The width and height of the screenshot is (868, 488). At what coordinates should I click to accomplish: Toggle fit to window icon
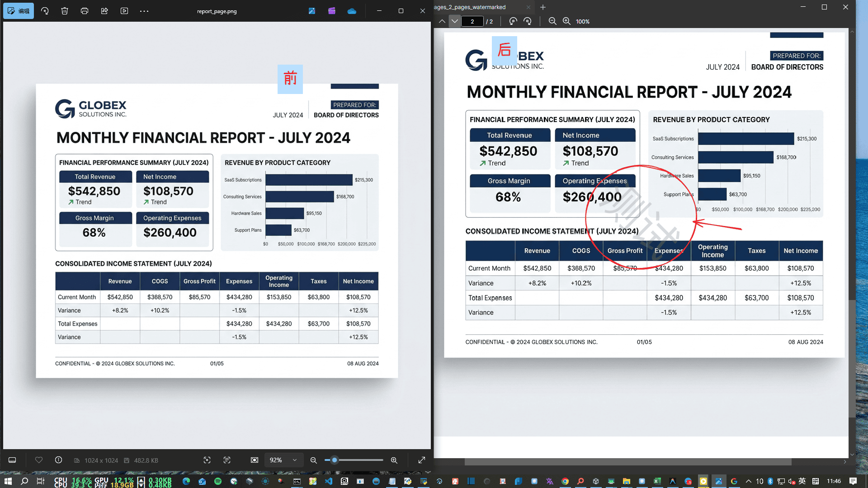(x=255, y=460)
